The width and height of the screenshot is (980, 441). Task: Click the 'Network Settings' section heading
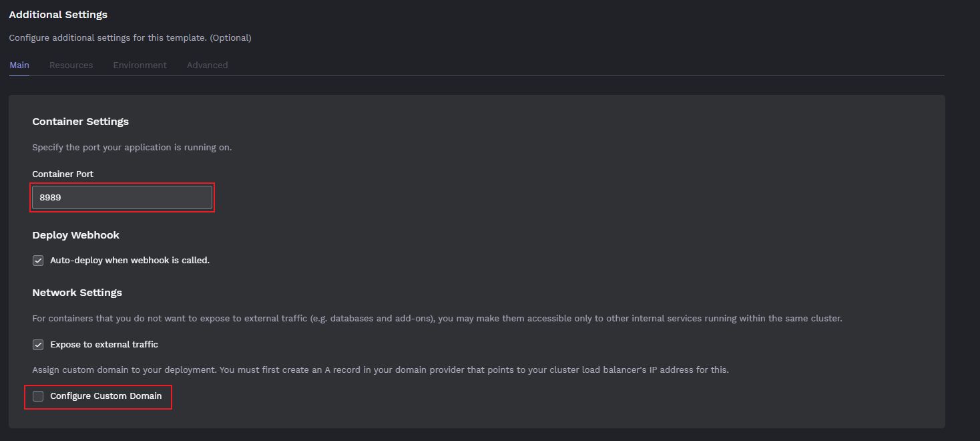tap(77, 293)
